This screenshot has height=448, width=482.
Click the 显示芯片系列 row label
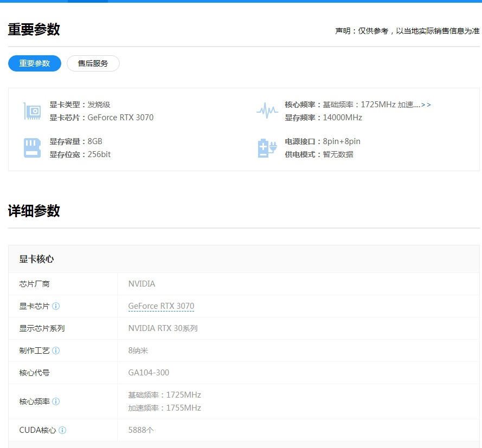[42, 328]
